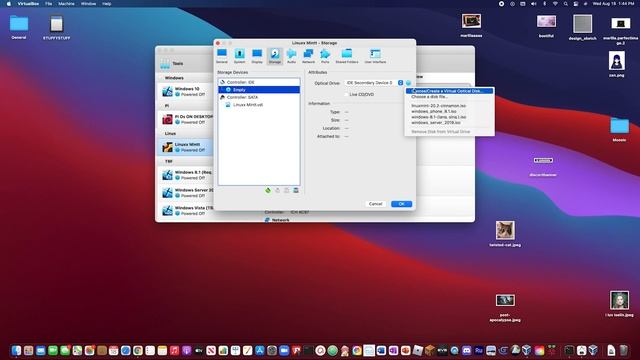The image size is (640, 360).
Task: Choose Choose/Create a Virtual Optical Disk
Action: coord(449,91)
